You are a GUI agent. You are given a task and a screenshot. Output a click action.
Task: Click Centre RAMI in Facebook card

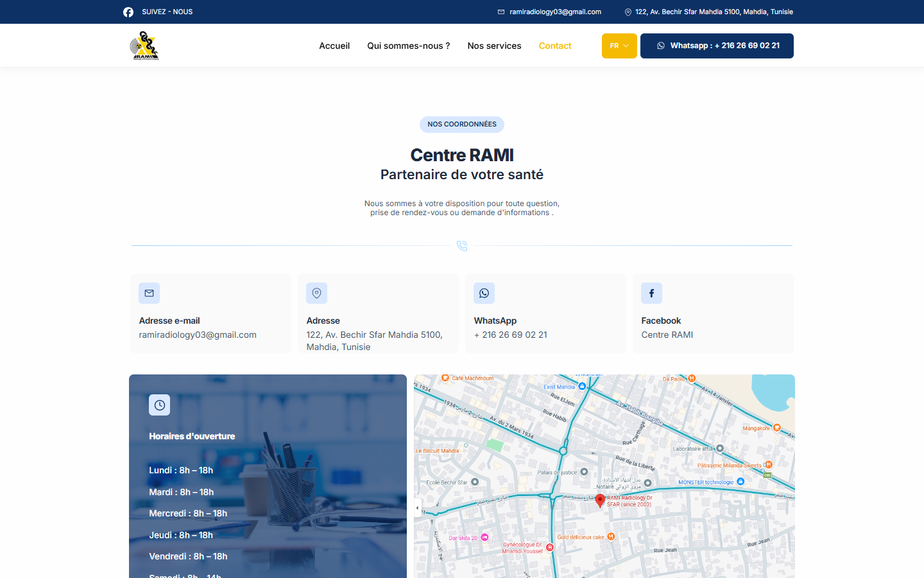coord(667,335)
